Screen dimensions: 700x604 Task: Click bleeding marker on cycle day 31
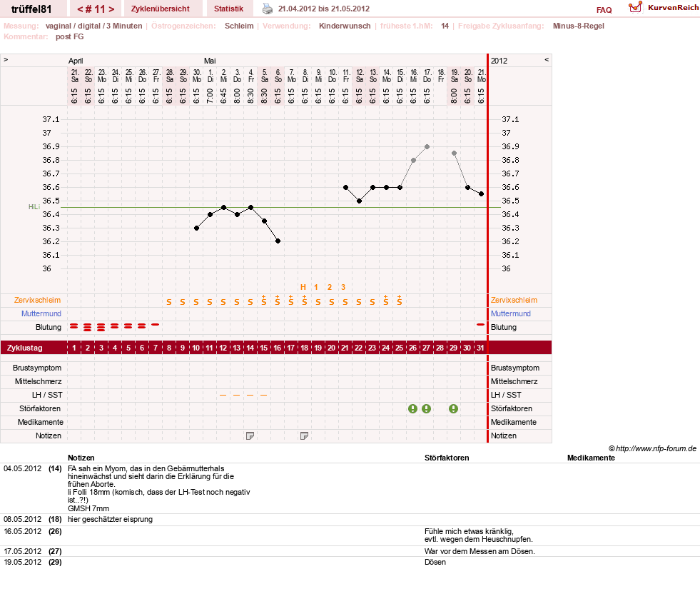coord(480,325)
